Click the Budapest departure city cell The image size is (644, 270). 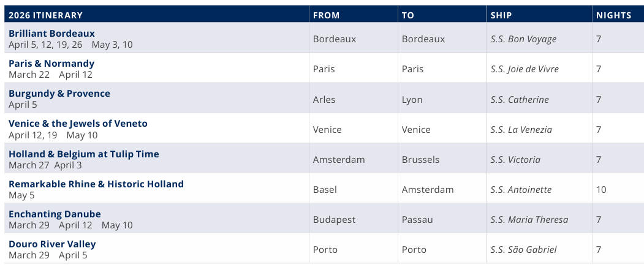pyautogui.click(x=334, y=220)
